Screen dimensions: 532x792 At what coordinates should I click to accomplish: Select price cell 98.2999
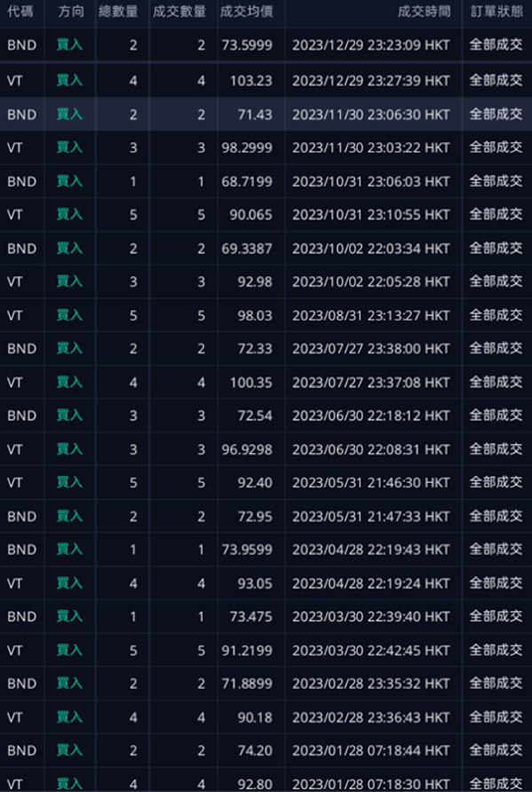coord(247,148)
